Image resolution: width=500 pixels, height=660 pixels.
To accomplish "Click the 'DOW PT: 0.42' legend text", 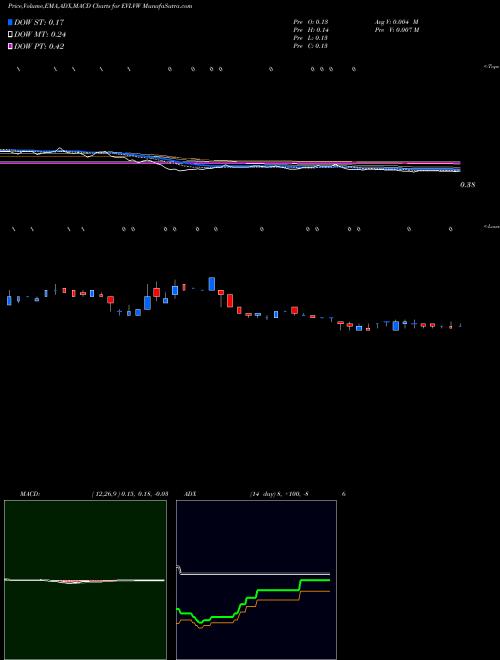I will click(x=39, y=47).
